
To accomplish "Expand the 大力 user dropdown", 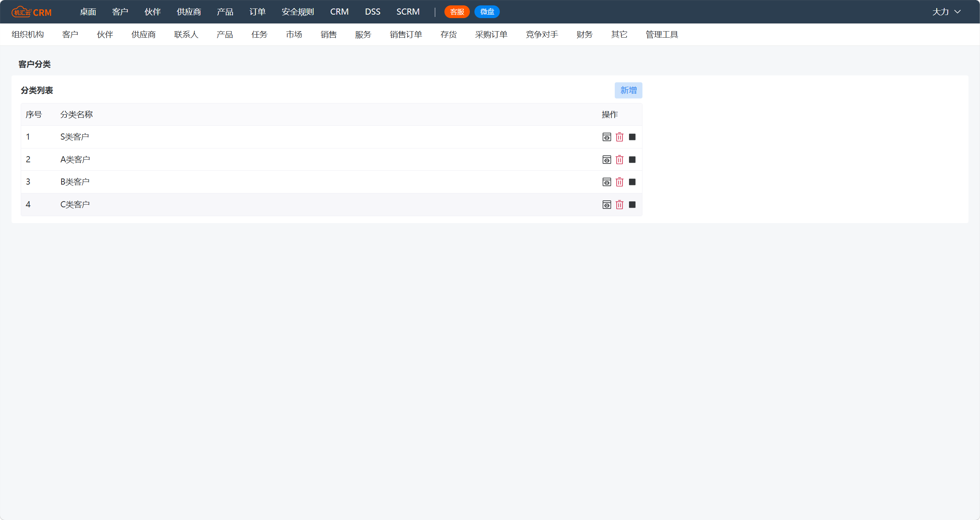I will (x=947, y=12).
